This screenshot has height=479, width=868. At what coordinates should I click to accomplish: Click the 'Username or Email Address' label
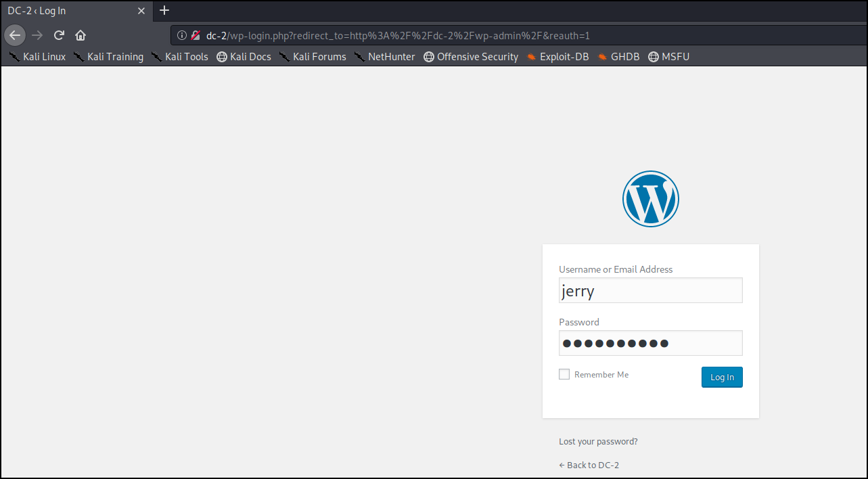(x=616, y=269)
